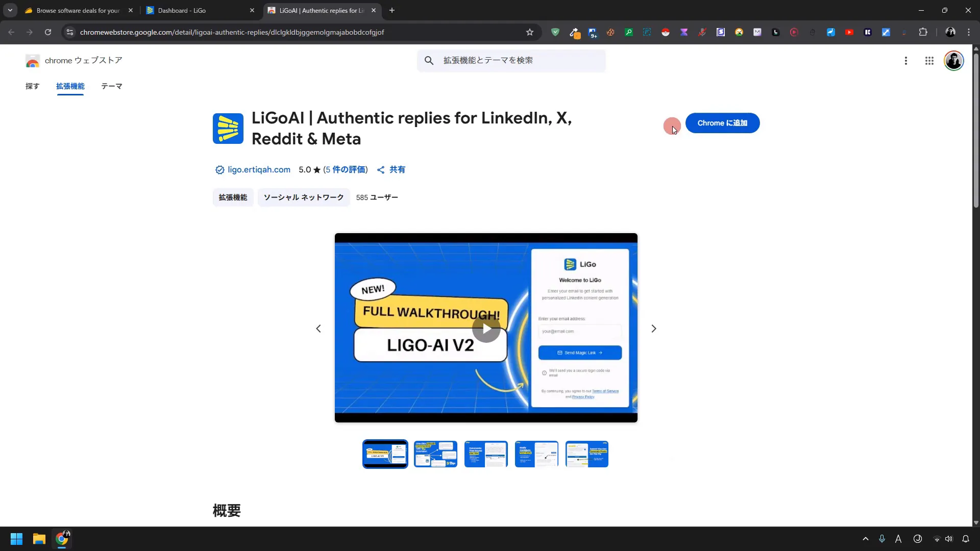Bookmark this page with the star

coord(530,32)
